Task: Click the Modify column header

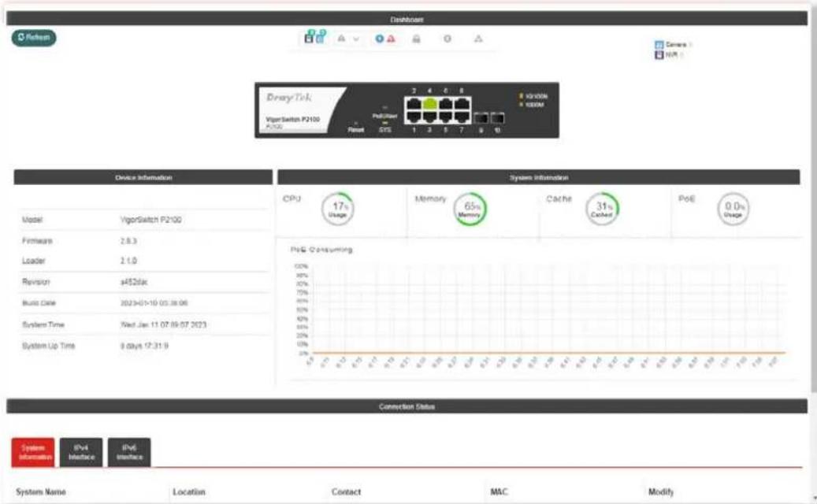Action: click(x=661, y=492)
